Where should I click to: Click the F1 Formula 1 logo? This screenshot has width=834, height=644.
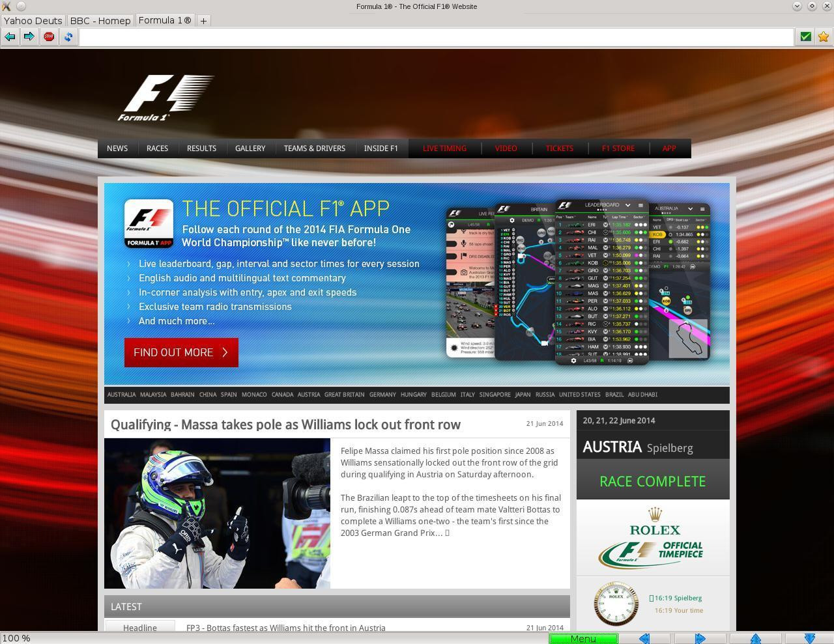point(166,98)
